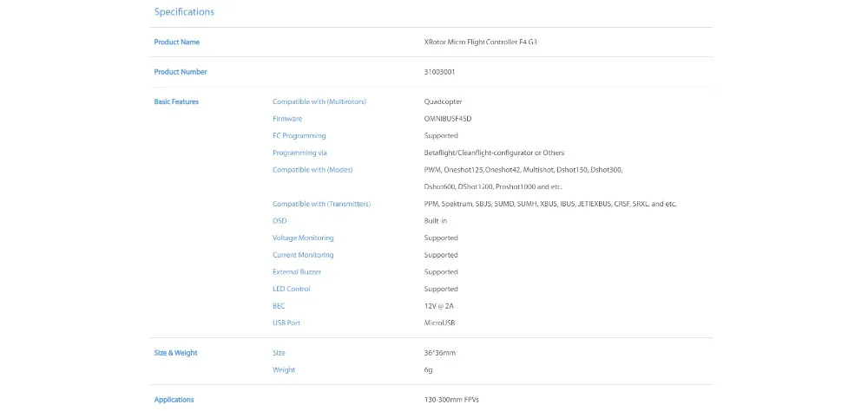868x411 pixels.
Task: Click Compatible with (Modes) label
Action: pos(312,170)
